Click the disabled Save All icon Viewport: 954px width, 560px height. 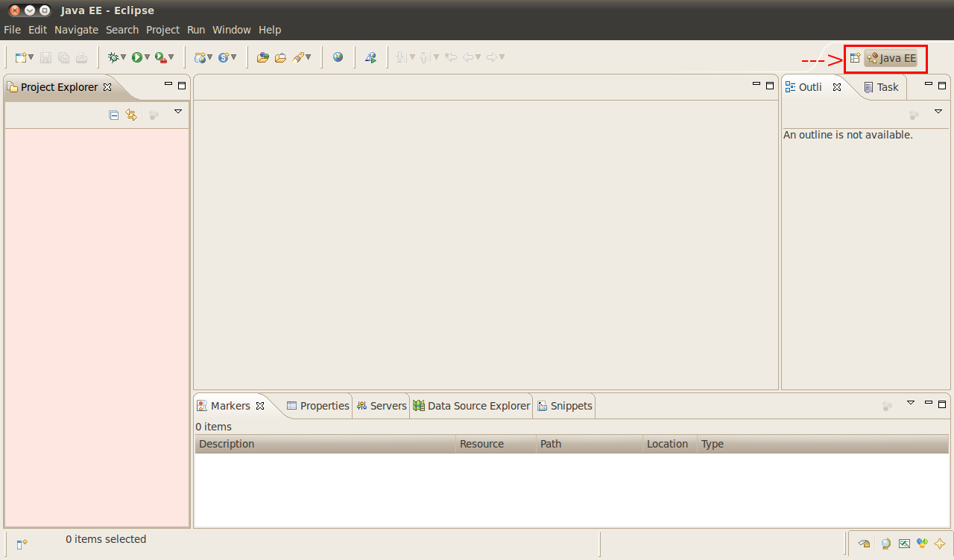[64, 57]
